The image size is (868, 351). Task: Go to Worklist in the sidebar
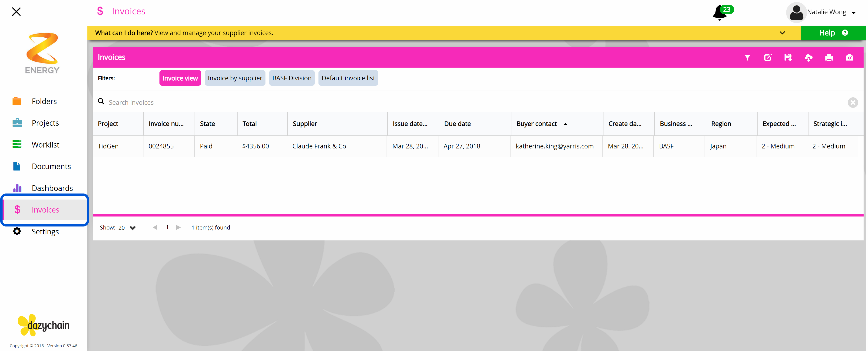click(x=45, y=144)
